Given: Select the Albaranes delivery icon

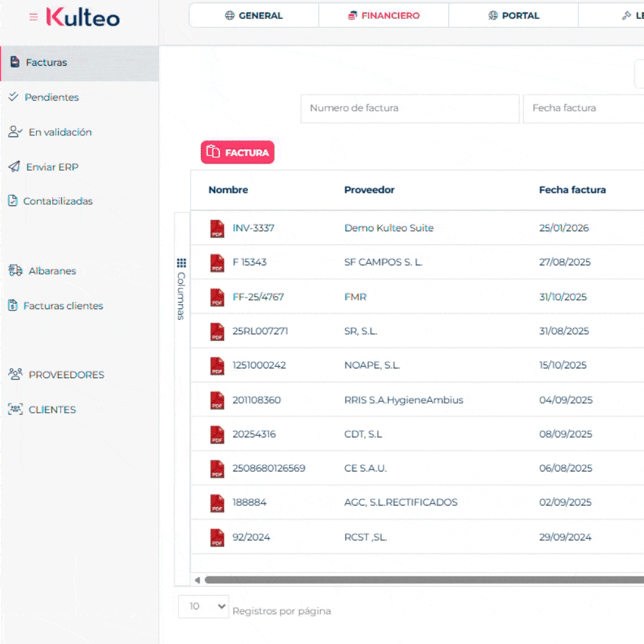Looking at the screenshot, I should pos(14,270).
